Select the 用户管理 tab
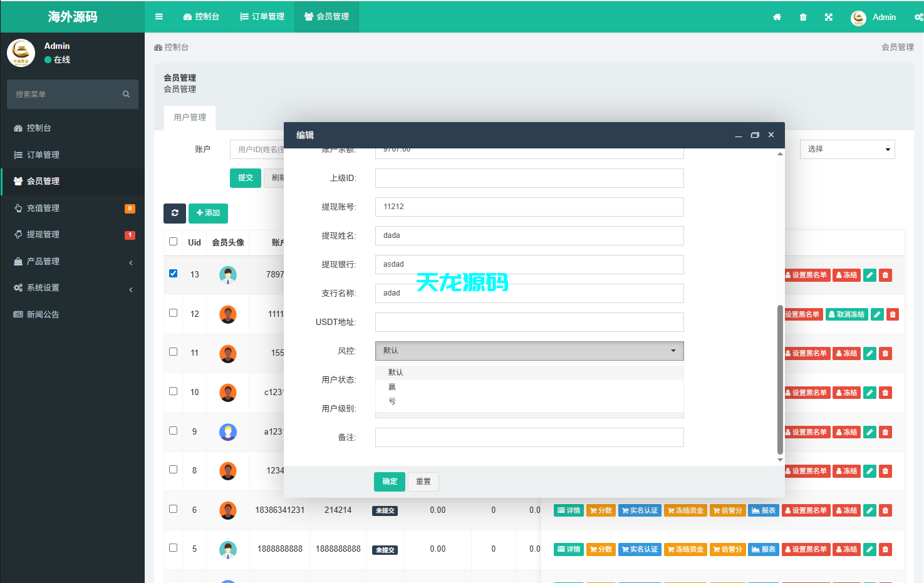Image resolution: width=924 pixels, height=583 pixels. 190,117
